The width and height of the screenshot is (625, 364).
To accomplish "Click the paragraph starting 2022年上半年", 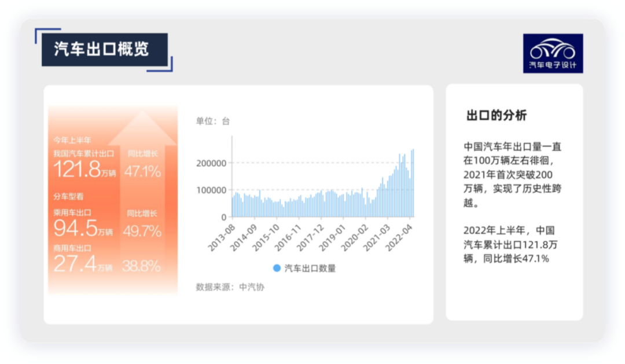I will click(x=510, y=244).
